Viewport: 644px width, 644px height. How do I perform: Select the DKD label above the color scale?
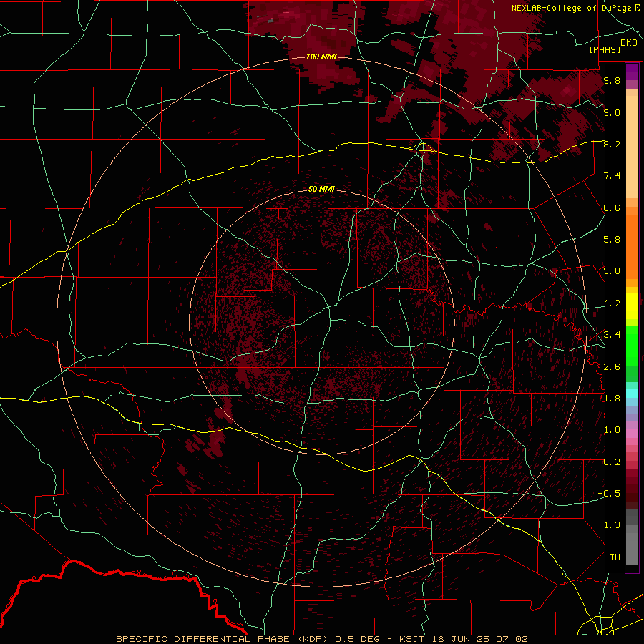629,43
